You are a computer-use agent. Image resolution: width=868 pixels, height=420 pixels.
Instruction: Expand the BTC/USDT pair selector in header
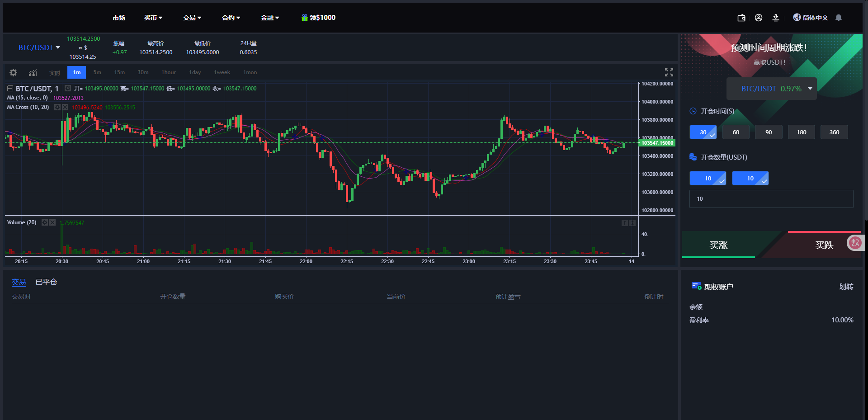[39, 47]
